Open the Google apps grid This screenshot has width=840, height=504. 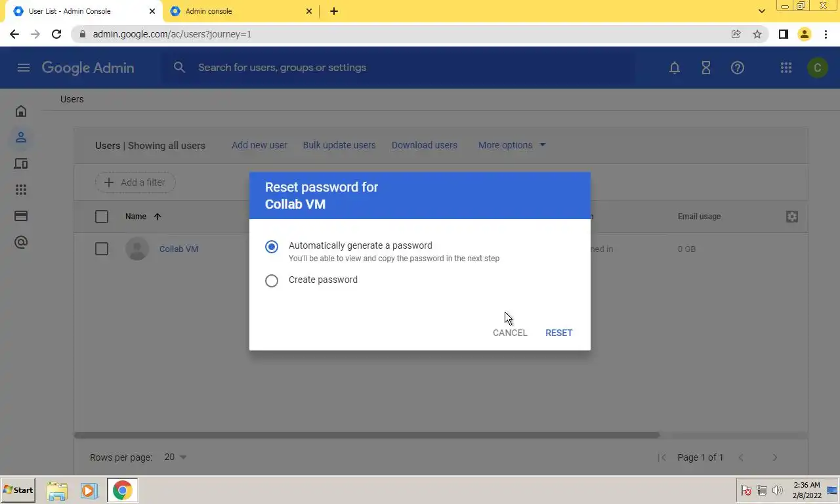coord(786,68)
